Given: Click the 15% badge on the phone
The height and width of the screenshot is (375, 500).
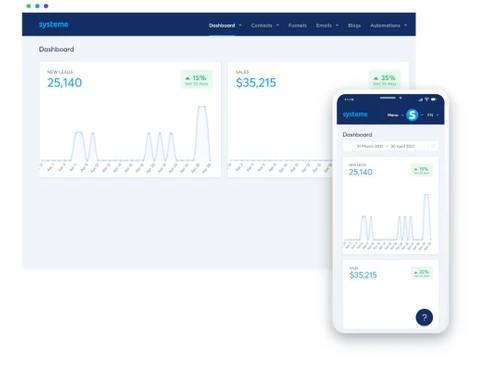Looking at the screenshot, I should (x=422, y=170).
